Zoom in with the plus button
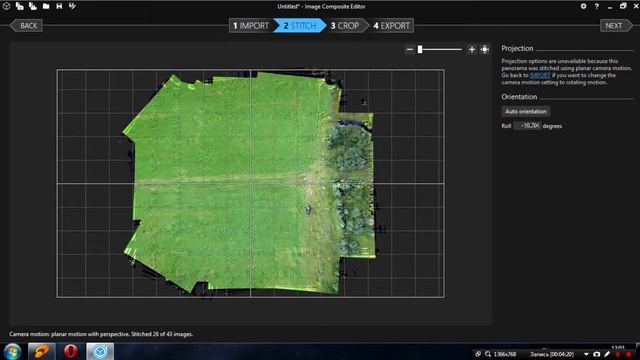The height and width of the screenshot is (360, 640). tap(472, 49)
